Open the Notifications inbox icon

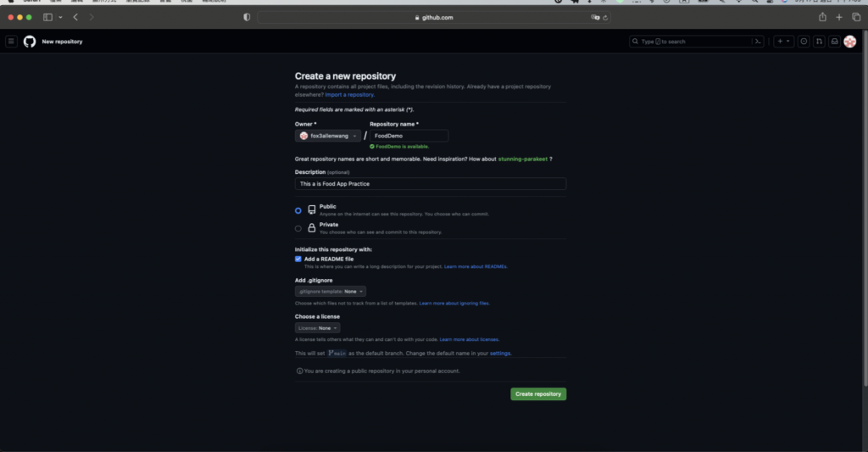[835, 42]
